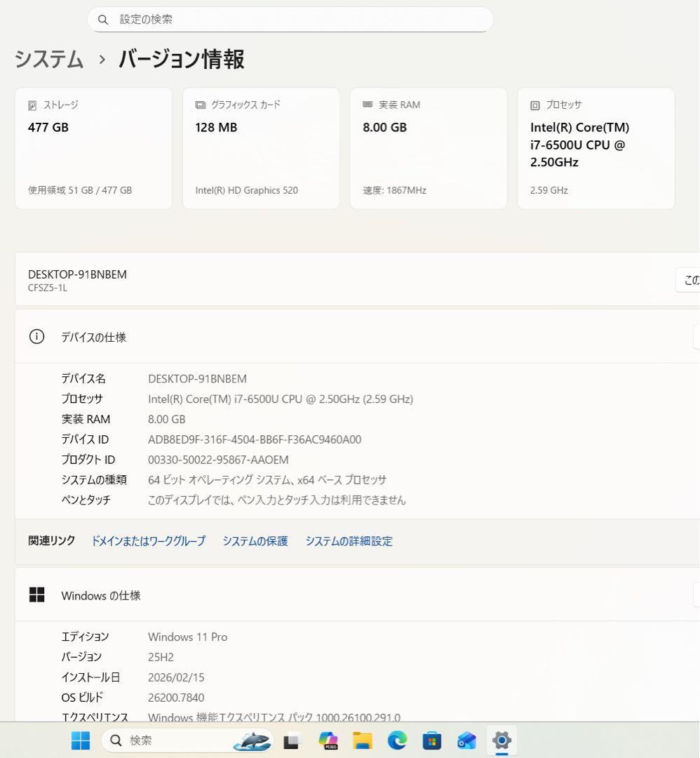Open the プロセッサ Core i7-6500U card
Image resolution: width=700 pixels, height=758 pixels.
[595, 148]
